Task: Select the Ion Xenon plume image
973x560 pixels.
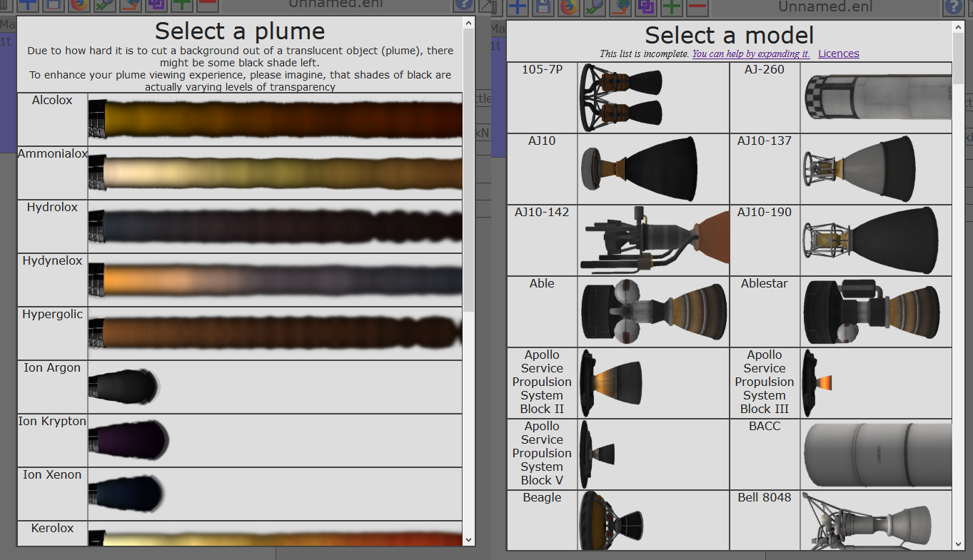Action: click(x=127, y=494)
